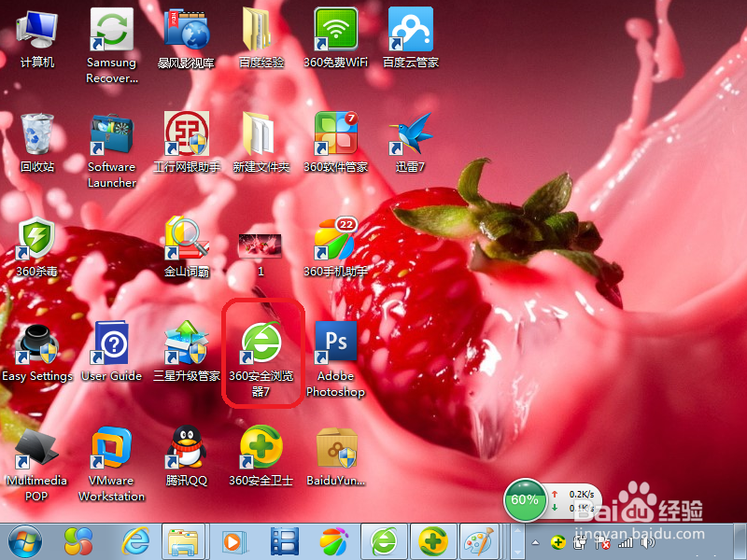The width and height of the screenshot is (747, 560).
Task: Open the Windows Start menu
Action: [x=25, y=542]
